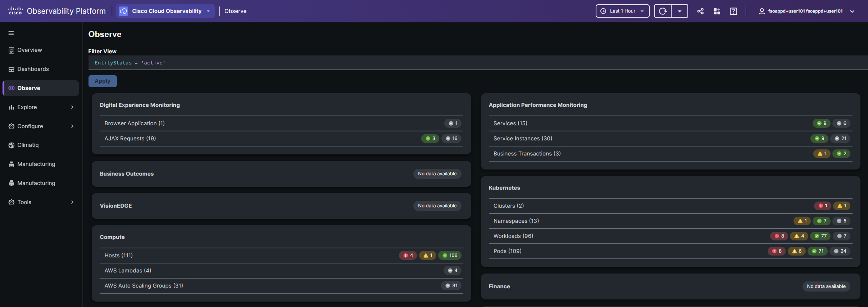
Task: Click the refresh data icon
Action: point(663,11)
